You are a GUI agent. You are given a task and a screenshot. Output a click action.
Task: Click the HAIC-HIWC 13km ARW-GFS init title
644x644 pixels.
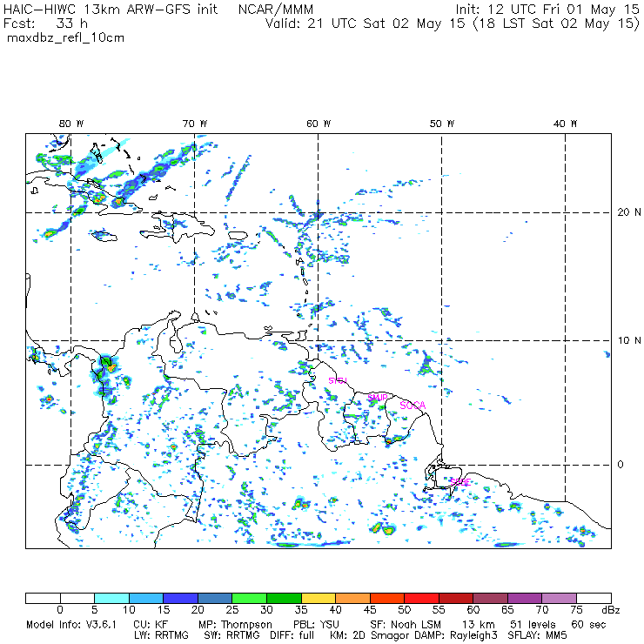pos(110,10)
